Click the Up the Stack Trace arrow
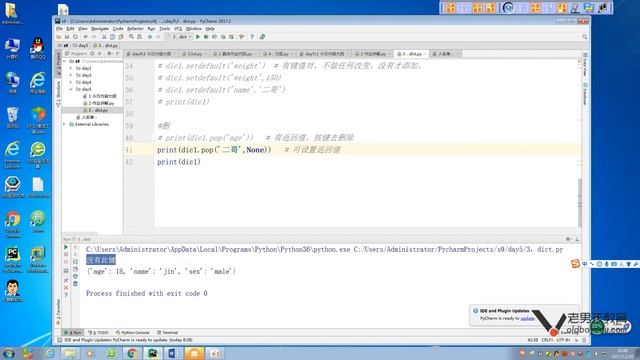The width and height of the screenshot is (640, 360). [x=76, y=247]
